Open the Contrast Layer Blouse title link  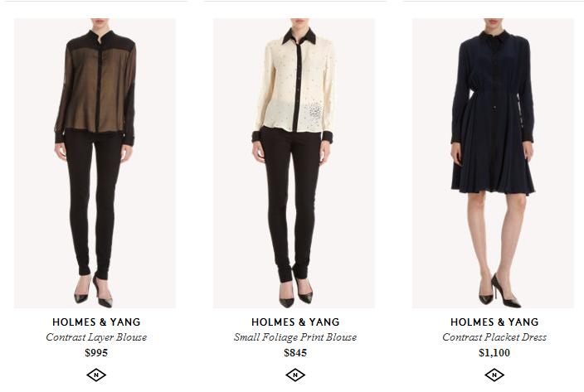pos(96,337)
